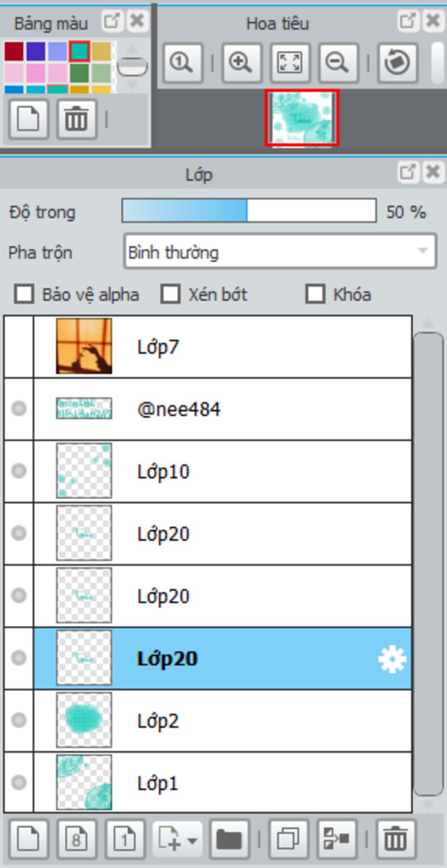The width and height of the screenshot is (447, 868).
Task: Enable the Bảo vệ alpha checkbox
Action: [x=24, y=294]
